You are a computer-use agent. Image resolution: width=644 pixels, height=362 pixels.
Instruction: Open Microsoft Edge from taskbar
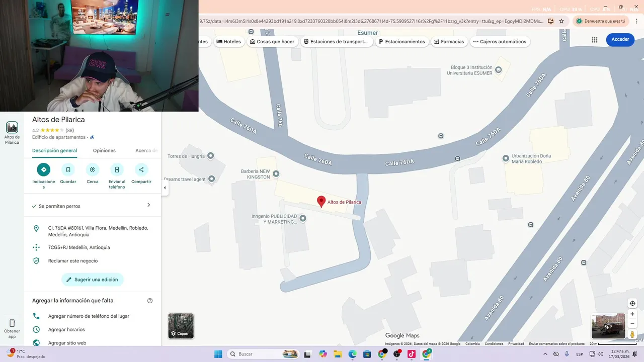(x=352, y=354)
